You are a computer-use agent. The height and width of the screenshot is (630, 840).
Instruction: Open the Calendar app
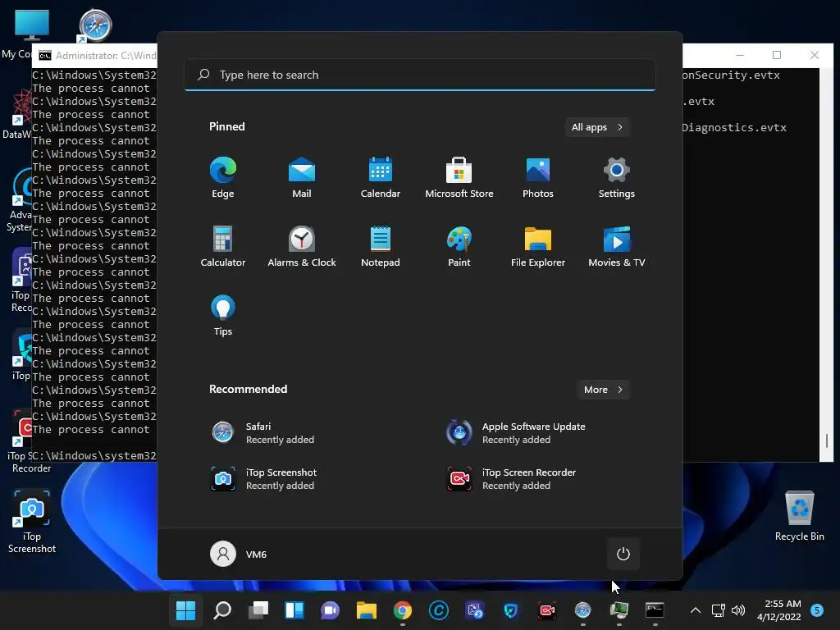381,178
